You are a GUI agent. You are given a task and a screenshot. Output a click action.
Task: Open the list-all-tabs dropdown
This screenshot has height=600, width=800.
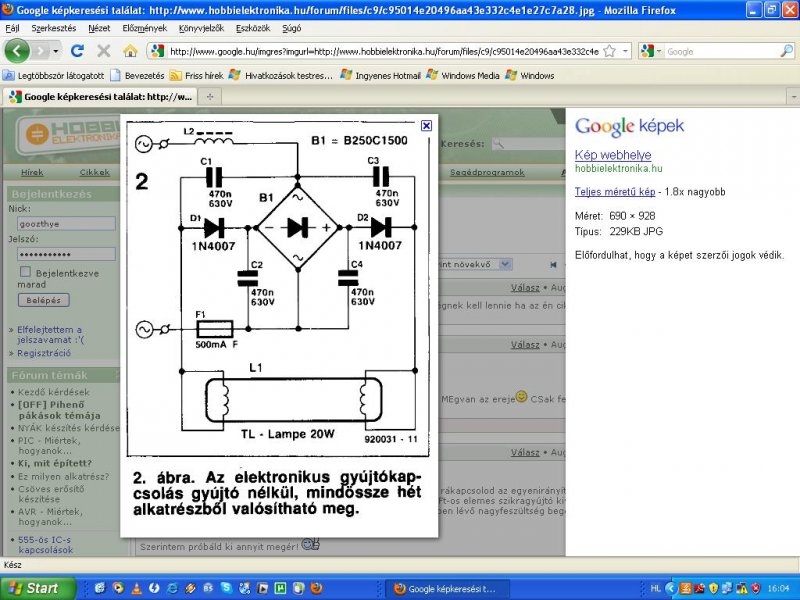point(793,96)
